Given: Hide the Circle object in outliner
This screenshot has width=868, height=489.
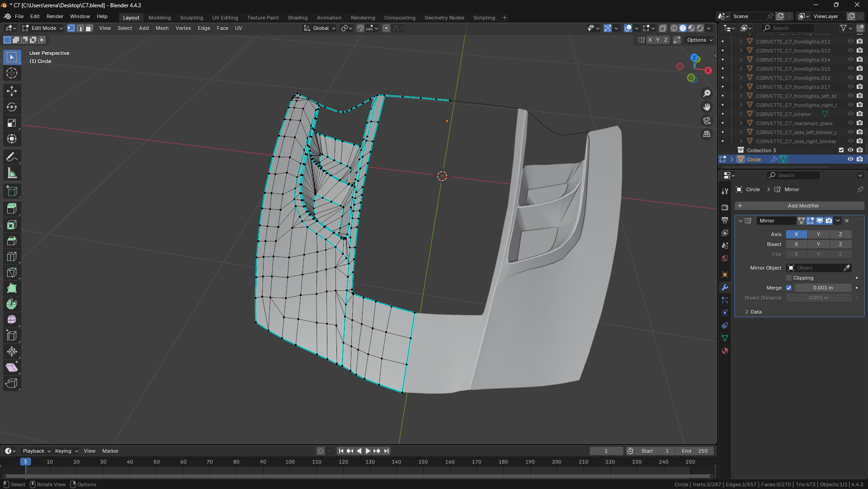Looking at the screenshot, I should 850,159.
